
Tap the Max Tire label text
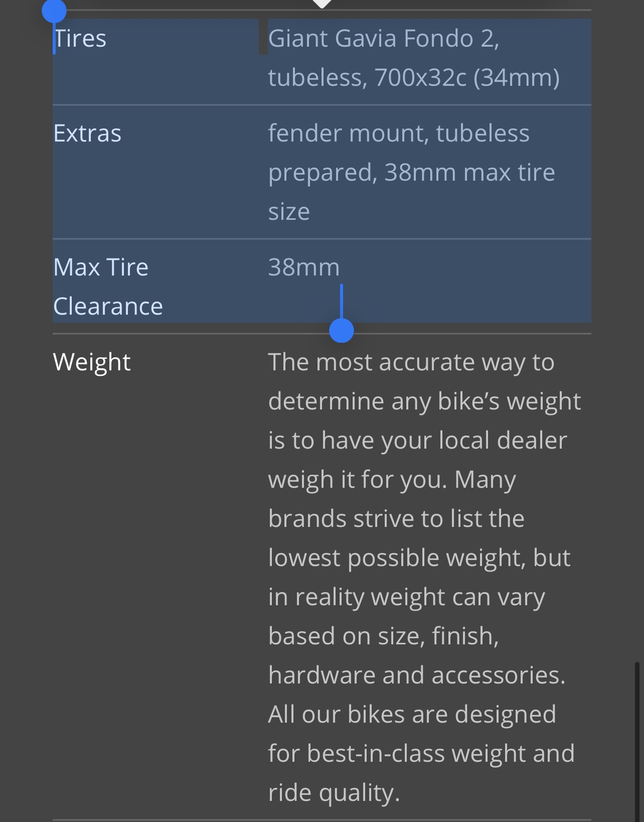[101, 267]
